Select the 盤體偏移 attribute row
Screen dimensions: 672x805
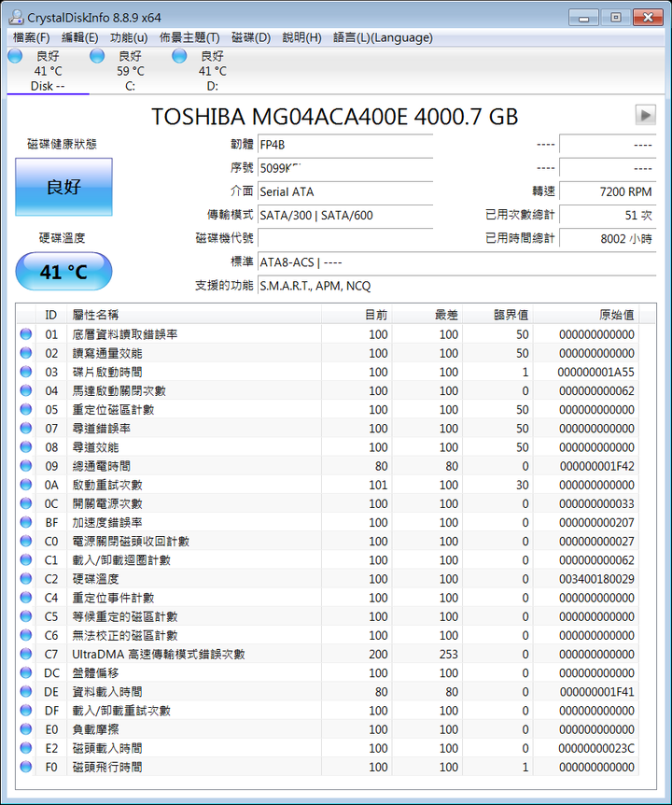328,673
